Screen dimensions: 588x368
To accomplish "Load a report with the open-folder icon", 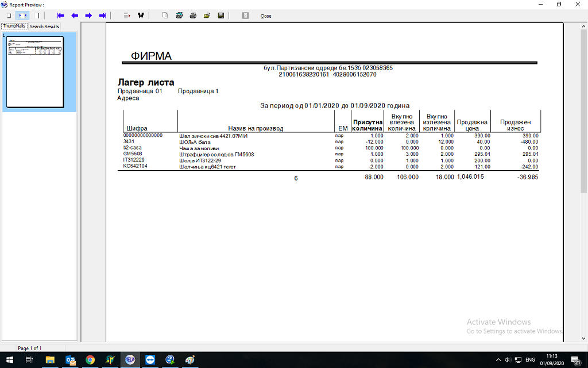I will pos(207,16).
